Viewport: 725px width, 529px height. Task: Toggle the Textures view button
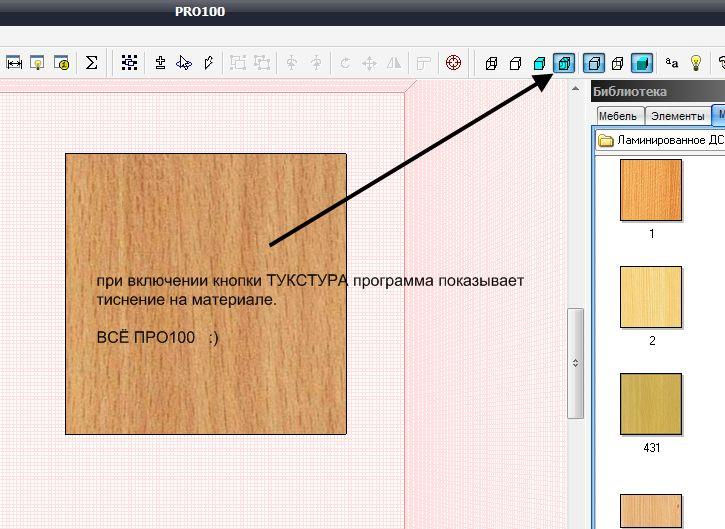click(564, 63)
